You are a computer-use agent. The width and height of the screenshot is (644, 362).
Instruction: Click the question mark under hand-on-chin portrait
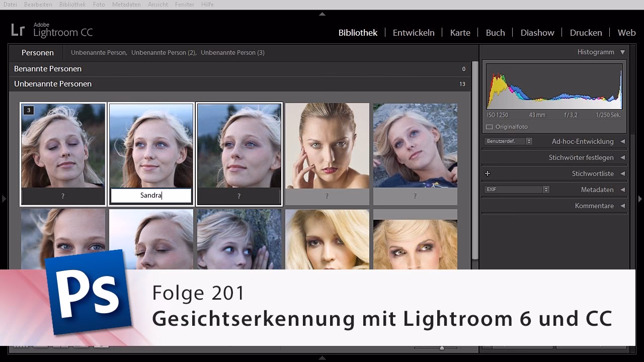click(327, 196)
